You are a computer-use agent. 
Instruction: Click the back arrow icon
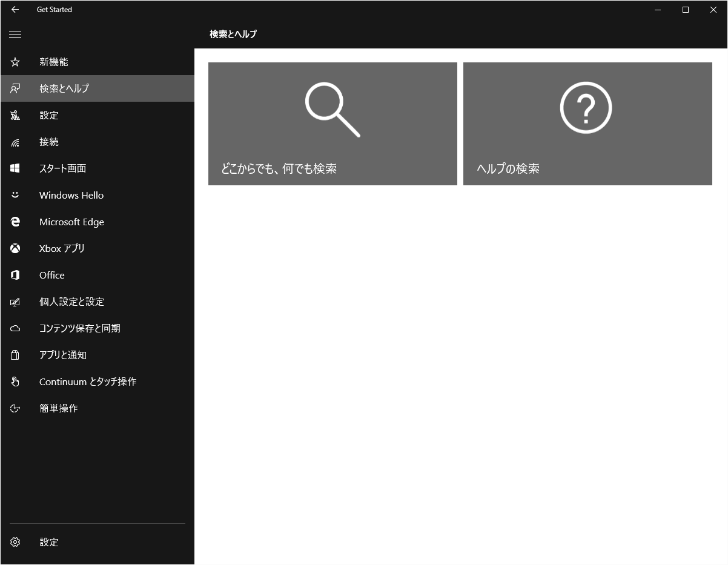point(15,10)
